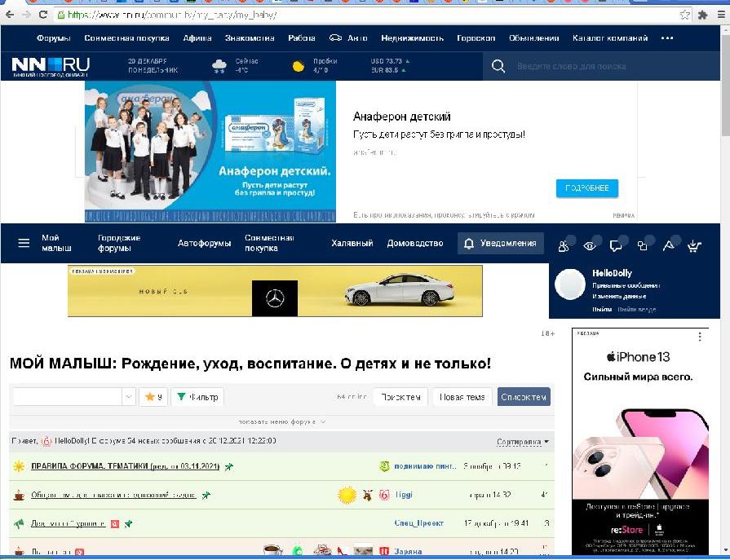Open the Сортировка dropdown
Image resolution: width=730 pixels, height=560 pixels.
pyautogui.click(x=523, y=442)
